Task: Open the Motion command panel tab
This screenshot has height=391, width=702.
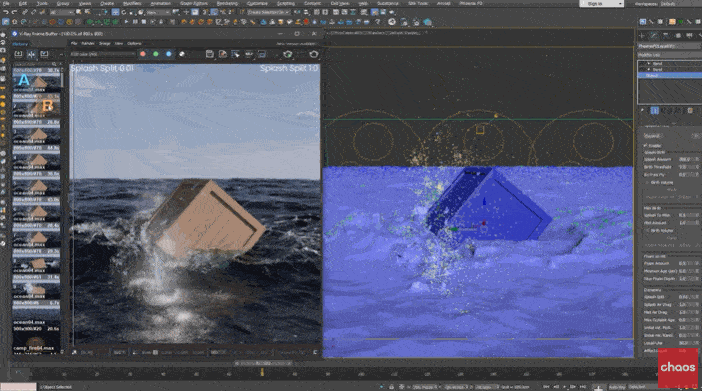Action: 677,35
